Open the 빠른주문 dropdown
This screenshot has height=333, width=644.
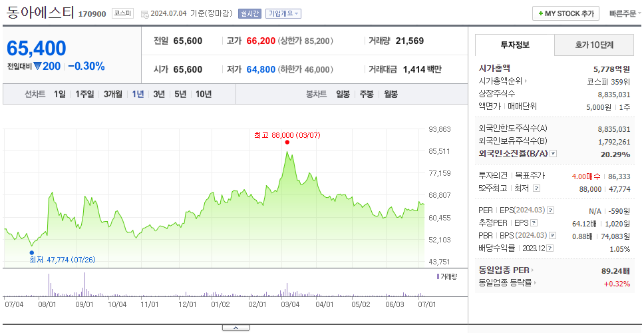click(625, 13)
